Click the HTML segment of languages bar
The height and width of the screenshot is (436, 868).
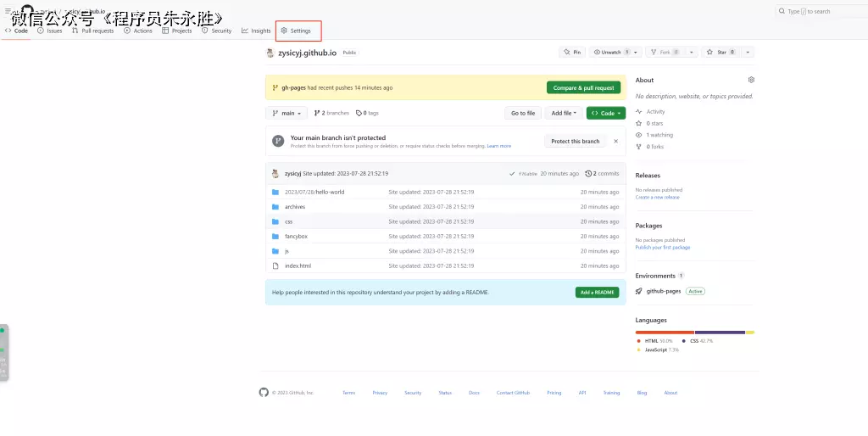coord(665,332)
